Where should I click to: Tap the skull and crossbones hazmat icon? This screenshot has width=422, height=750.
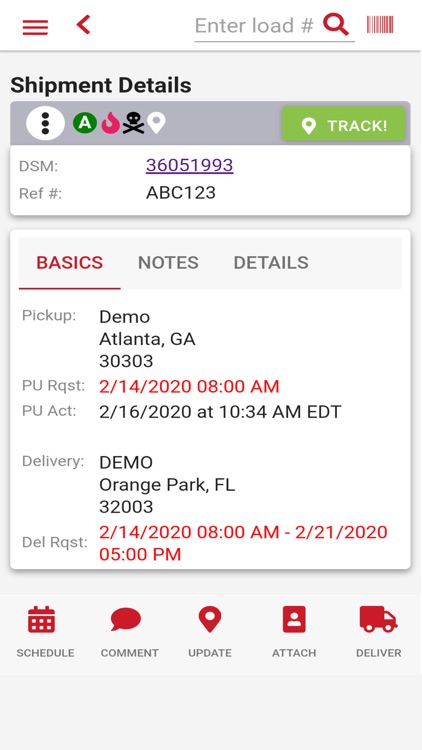coord(133,124)
